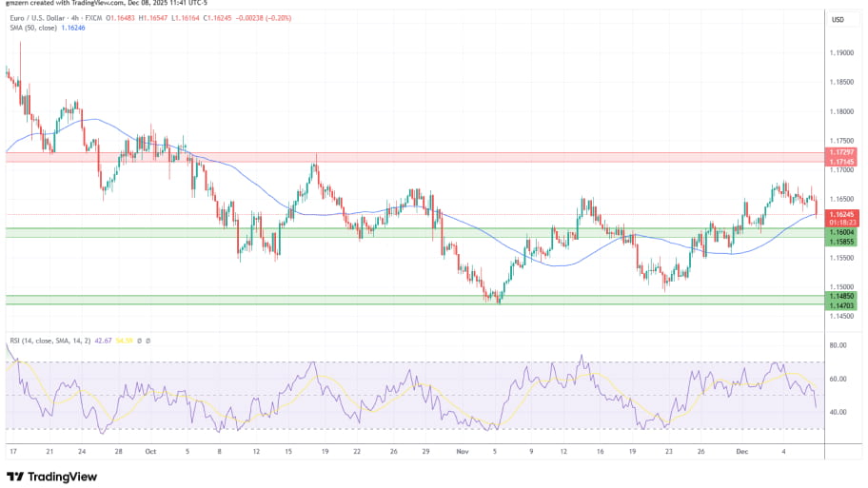Click the 22 date label on time axis

pos(357,452)
